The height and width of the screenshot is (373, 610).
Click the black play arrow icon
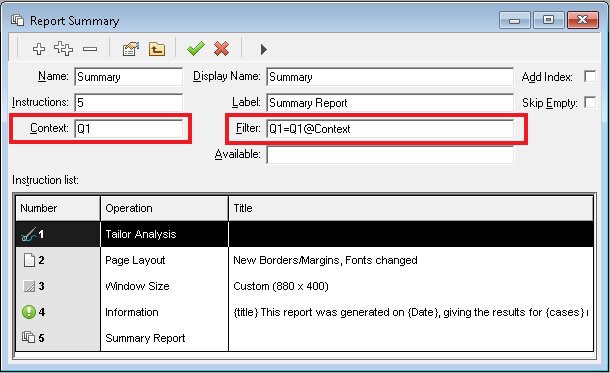pyautogui.click(x=264, y=49)
